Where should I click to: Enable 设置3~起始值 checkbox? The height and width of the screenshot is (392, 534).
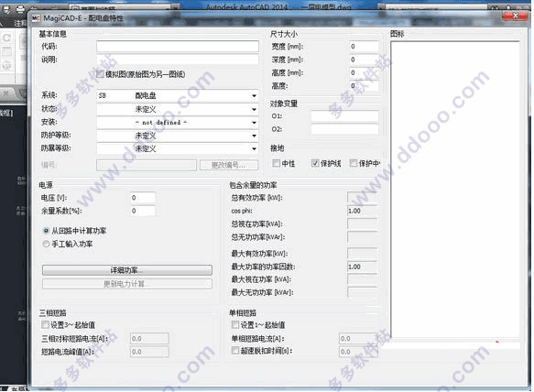45,325
